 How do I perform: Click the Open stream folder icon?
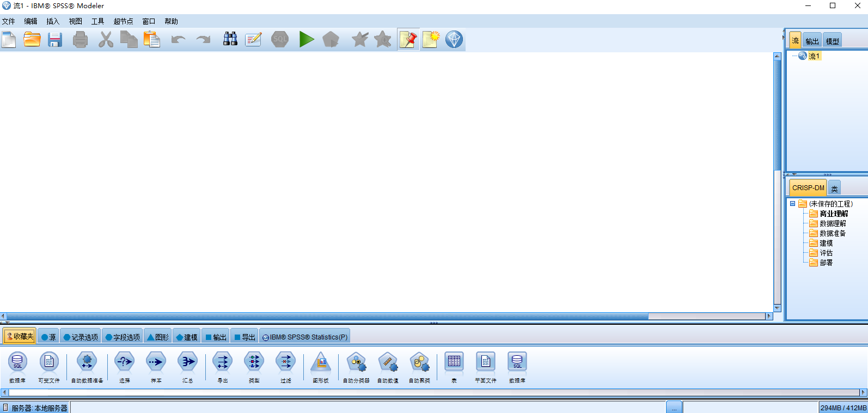pos(32,39)
